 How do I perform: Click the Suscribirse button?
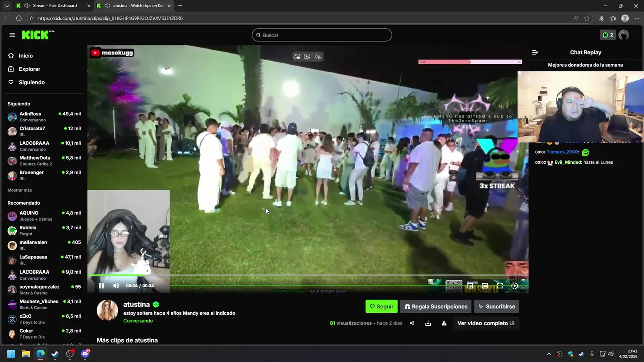click(497, 306)
